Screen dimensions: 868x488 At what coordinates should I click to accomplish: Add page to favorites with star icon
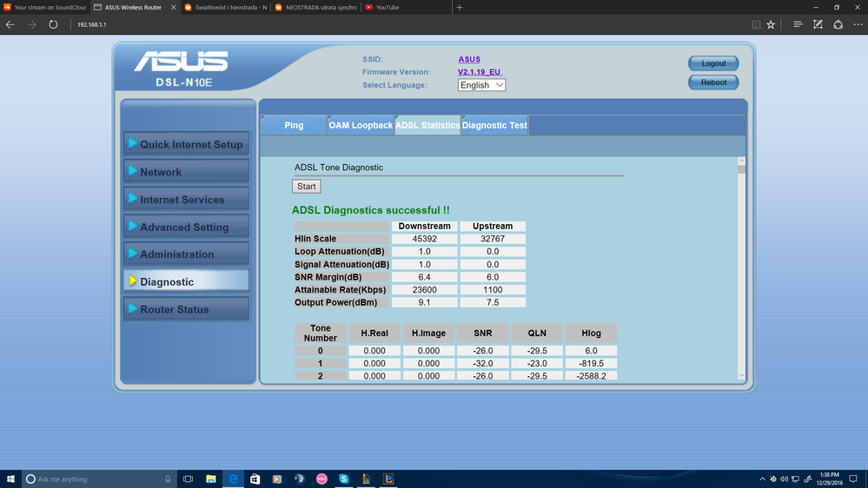[771, 24]
